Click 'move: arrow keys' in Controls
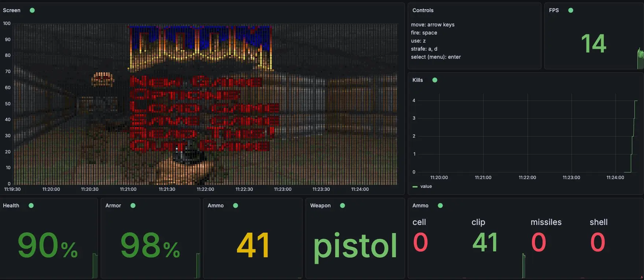This screenshot has width=644, height=280. (433, 25)
